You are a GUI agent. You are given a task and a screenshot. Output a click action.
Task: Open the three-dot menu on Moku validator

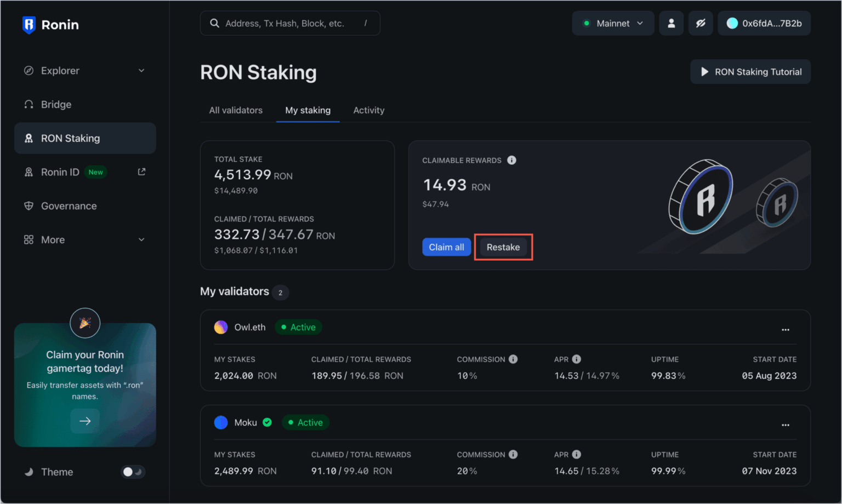(785, 425)
